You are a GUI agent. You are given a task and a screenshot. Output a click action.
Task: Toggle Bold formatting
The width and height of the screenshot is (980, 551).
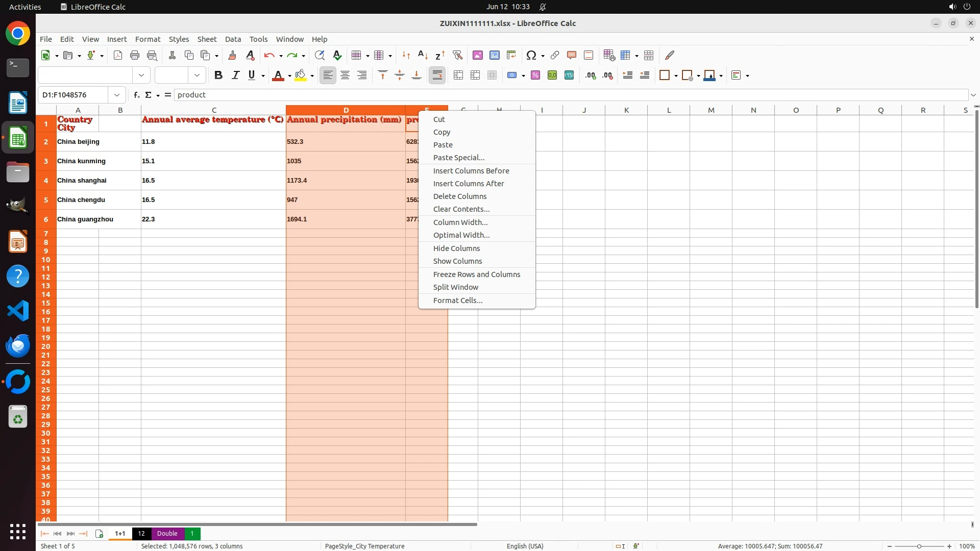(218, 76)
